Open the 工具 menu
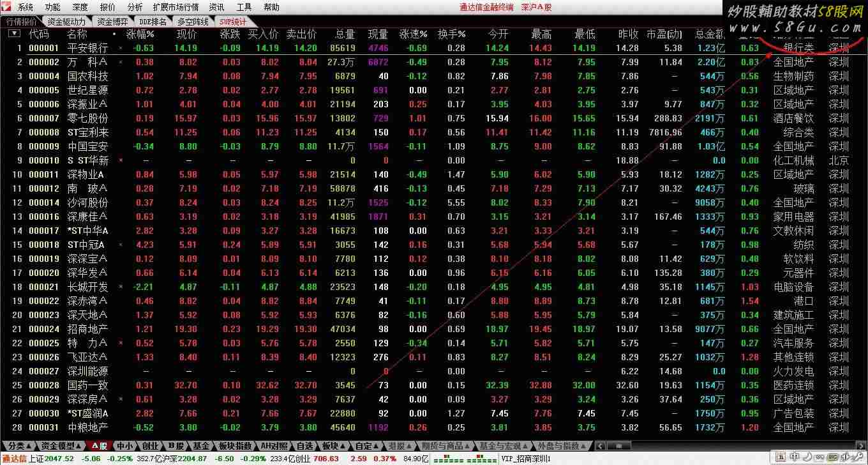 click(244, 7)
